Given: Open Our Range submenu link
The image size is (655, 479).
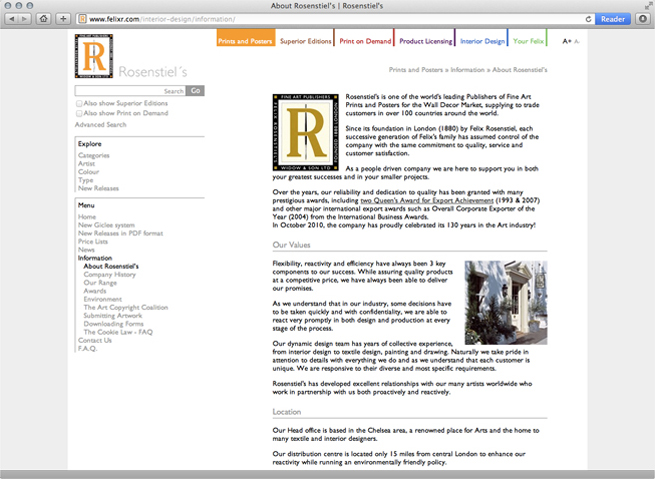Looking at the screenshot, I should pos(100,283).
